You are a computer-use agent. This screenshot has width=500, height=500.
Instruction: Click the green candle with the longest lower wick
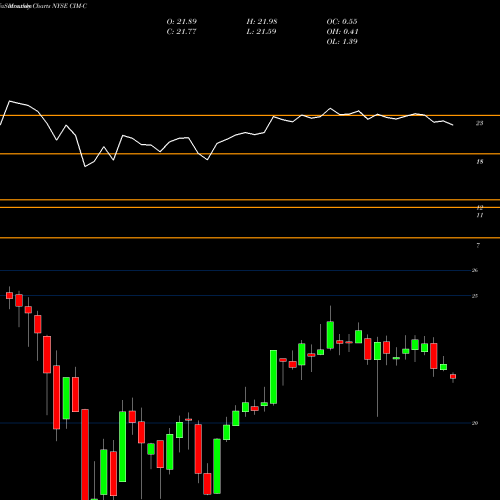(x=377, y=351)
